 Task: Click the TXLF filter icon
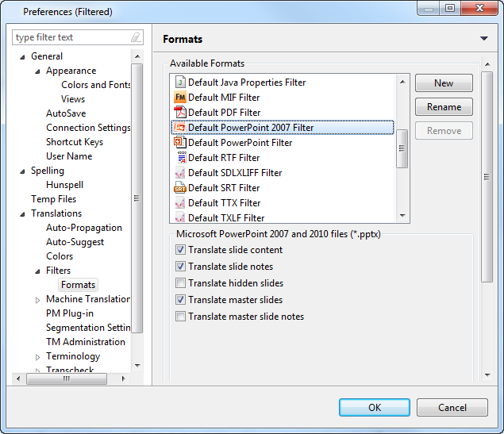(x=180, y=217)
